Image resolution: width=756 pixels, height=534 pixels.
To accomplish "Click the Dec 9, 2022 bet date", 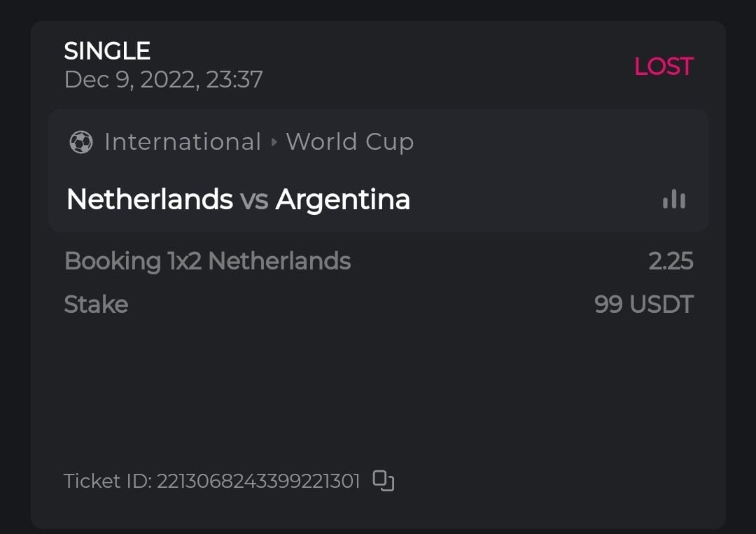I will [x=163, y=80].
